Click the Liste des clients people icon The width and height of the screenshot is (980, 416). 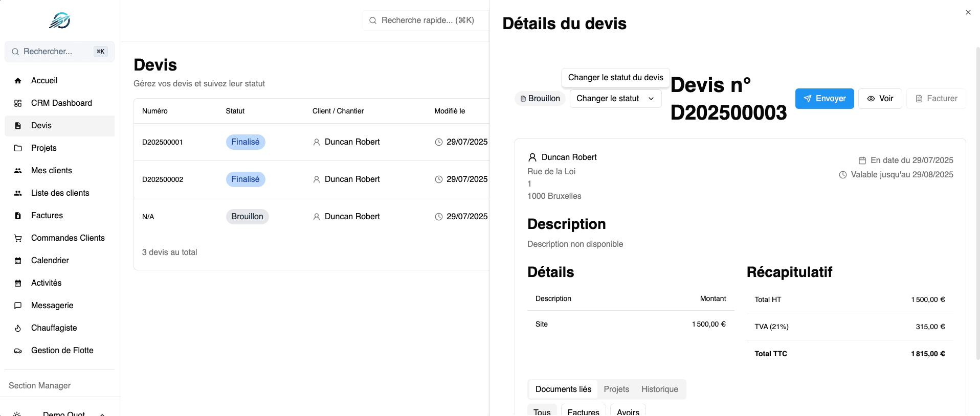(x=18, y=193)
